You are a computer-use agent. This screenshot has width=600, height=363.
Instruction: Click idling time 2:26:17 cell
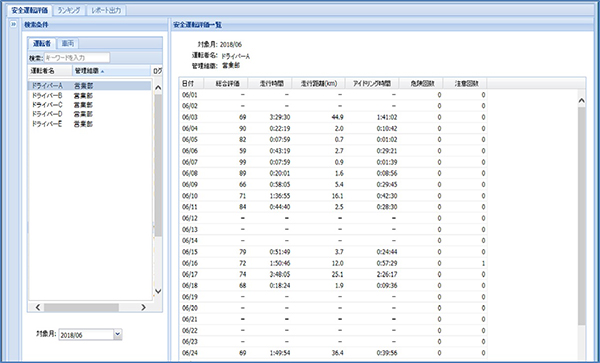pos(387,275)
